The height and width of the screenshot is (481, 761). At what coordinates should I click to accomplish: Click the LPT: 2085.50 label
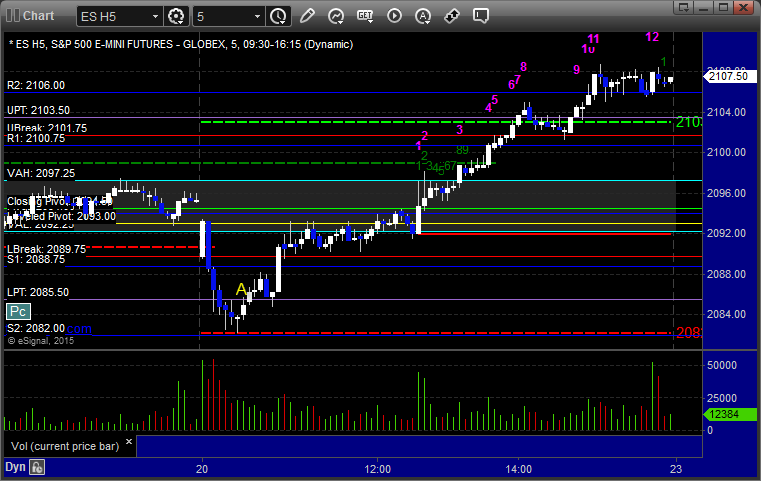[38, 292]
